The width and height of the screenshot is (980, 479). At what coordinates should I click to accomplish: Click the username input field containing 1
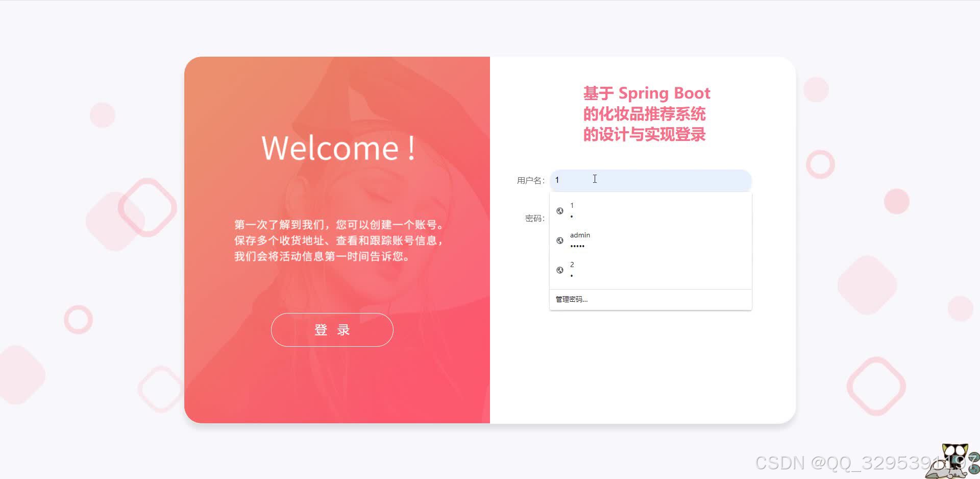tap(650, 180)
